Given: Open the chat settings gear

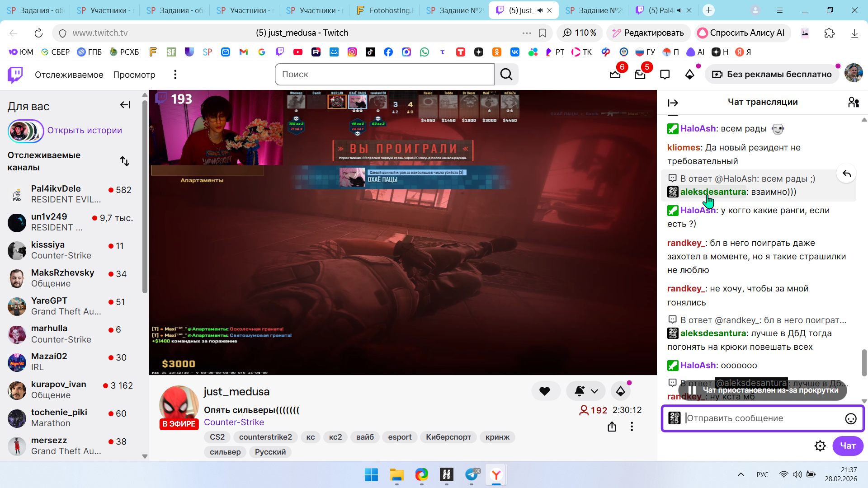Looking at the screenshot, I should tap(820, 446).
